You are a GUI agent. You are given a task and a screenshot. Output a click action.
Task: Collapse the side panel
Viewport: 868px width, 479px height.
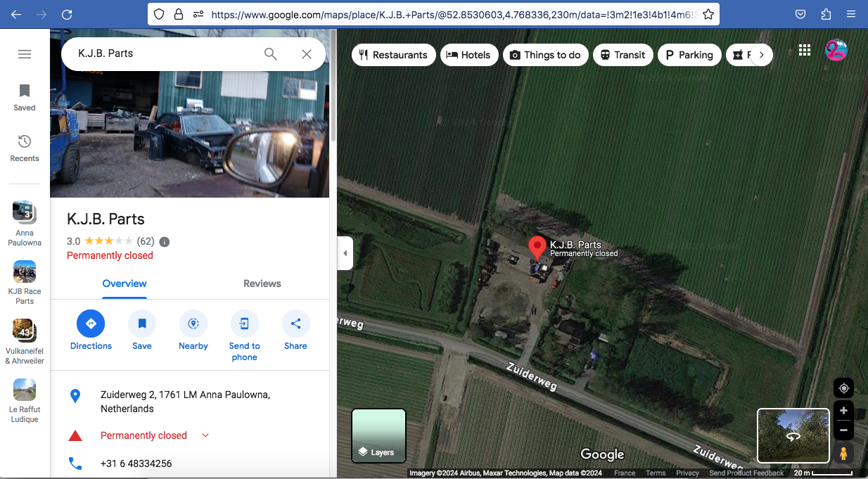[x=345, y=253]
